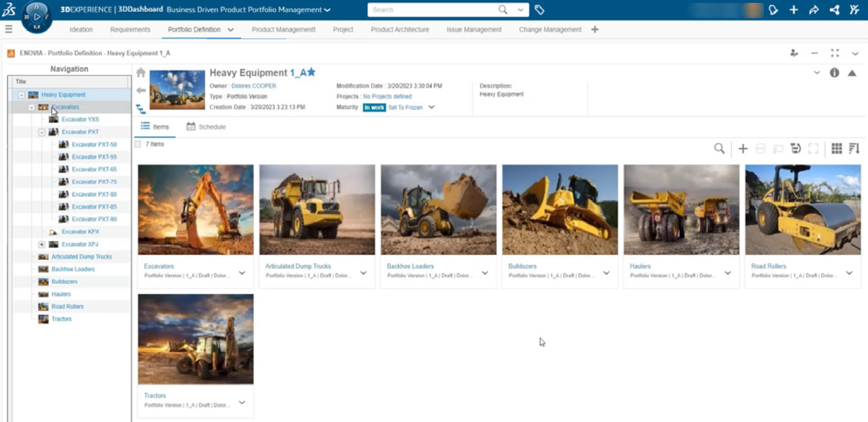Click the home icon beside portfolio image
The height and width of the screenshot is (422, 868).
[141, 73]
